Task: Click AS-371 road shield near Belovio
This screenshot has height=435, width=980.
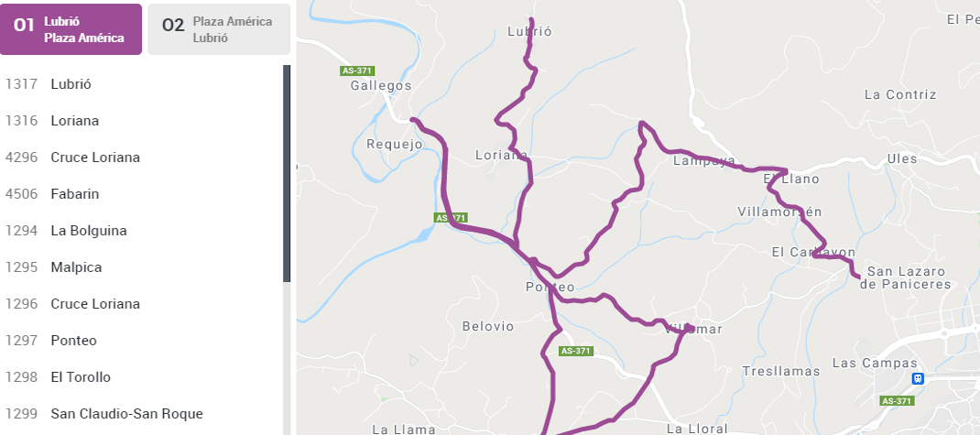Action: coord(576,351)
